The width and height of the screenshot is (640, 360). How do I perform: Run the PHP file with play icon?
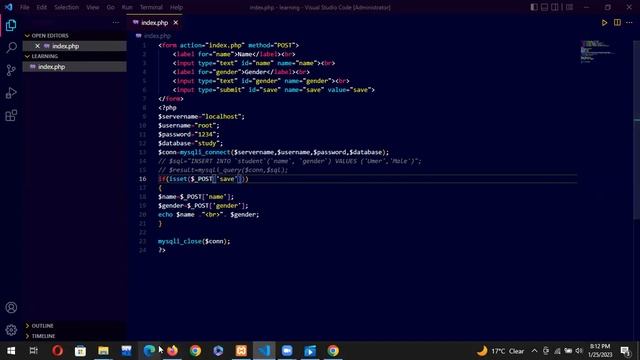point(604,23)
